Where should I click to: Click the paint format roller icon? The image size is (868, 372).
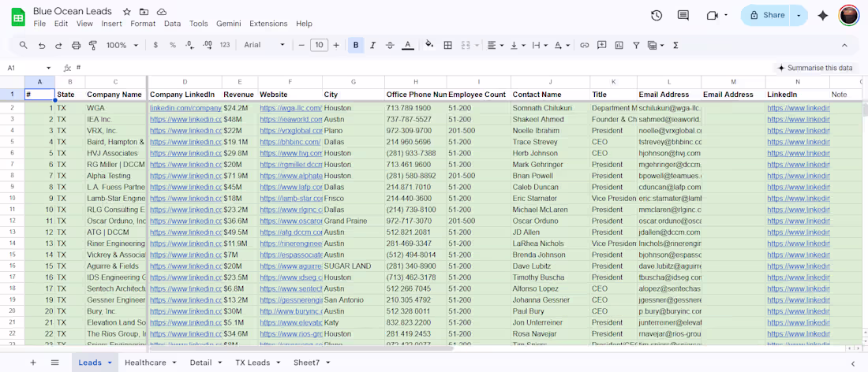pyautogui.click(x=93, y=46)
